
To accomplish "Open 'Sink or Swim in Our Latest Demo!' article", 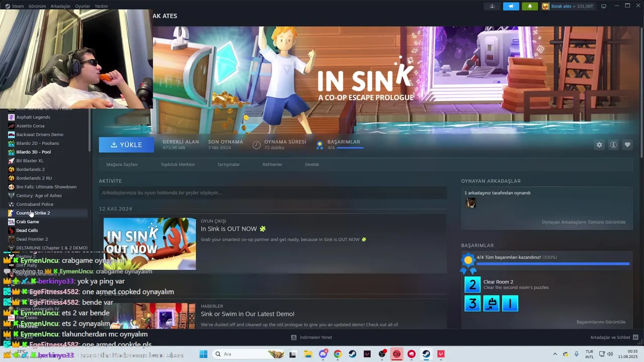I will pos(248,314).
